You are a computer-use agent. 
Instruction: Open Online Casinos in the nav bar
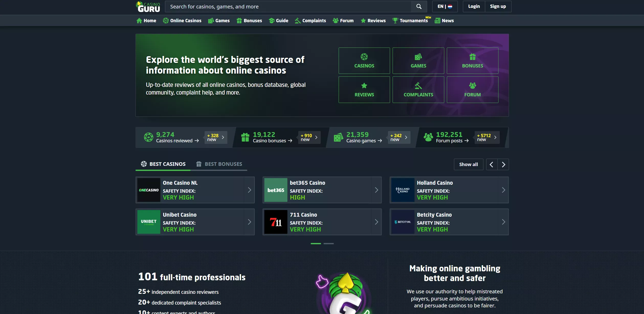tap(182, 21)
